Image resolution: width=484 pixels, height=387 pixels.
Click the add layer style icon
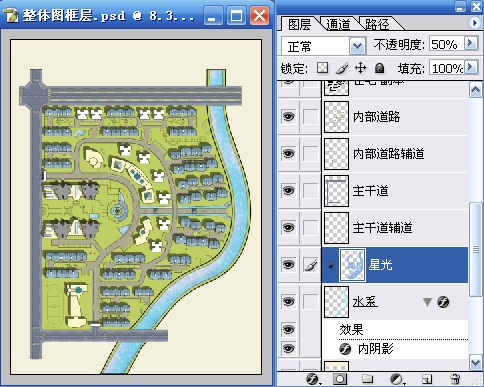(313, 379)
